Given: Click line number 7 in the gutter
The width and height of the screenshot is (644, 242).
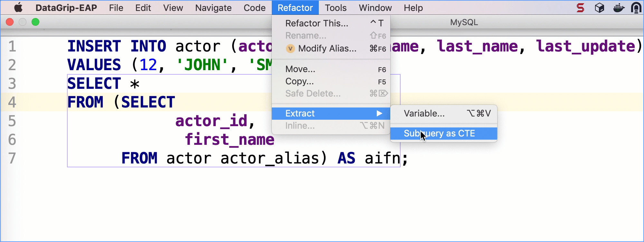Looking at the screenshot, I should (12, 158).
